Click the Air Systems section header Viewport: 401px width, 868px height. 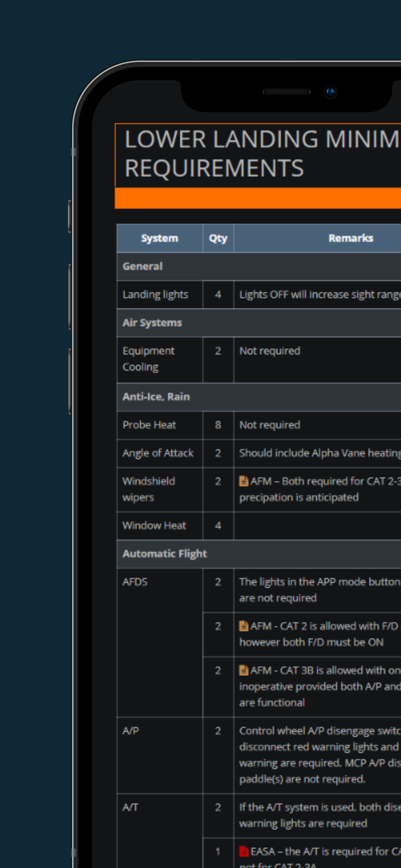[259, 323]
